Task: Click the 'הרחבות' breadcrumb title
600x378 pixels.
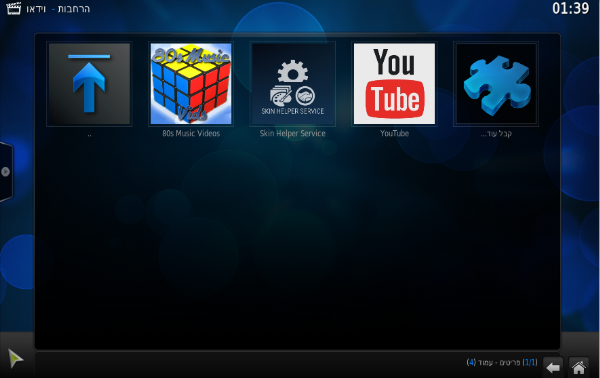Action: coord(74,9)
